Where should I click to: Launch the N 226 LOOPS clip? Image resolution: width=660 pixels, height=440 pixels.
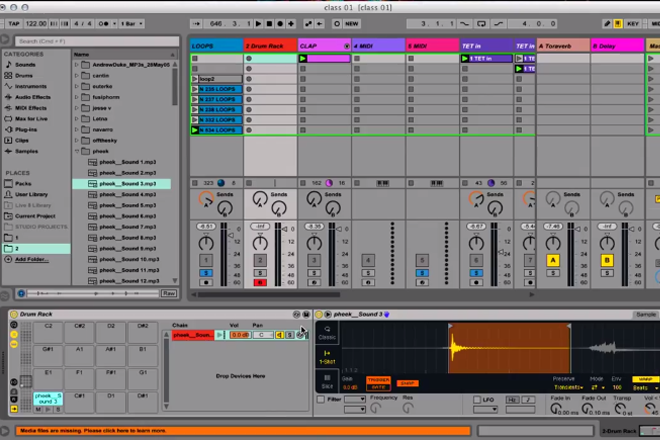click(195, 89)
